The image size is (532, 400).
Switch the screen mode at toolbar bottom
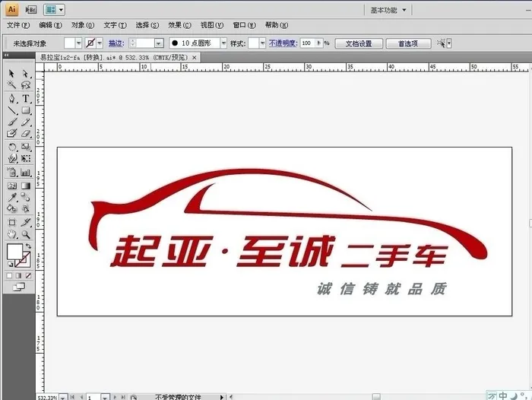coord(18,287)
